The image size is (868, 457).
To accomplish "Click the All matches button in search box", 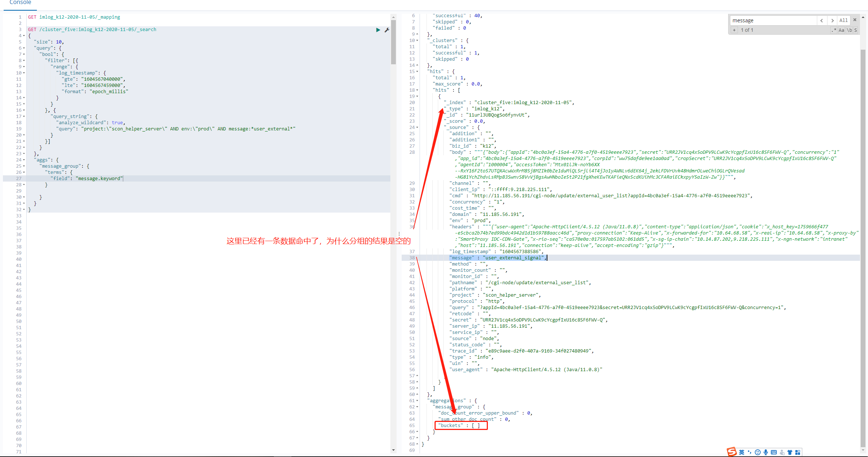I will click(x=844, y=20).
